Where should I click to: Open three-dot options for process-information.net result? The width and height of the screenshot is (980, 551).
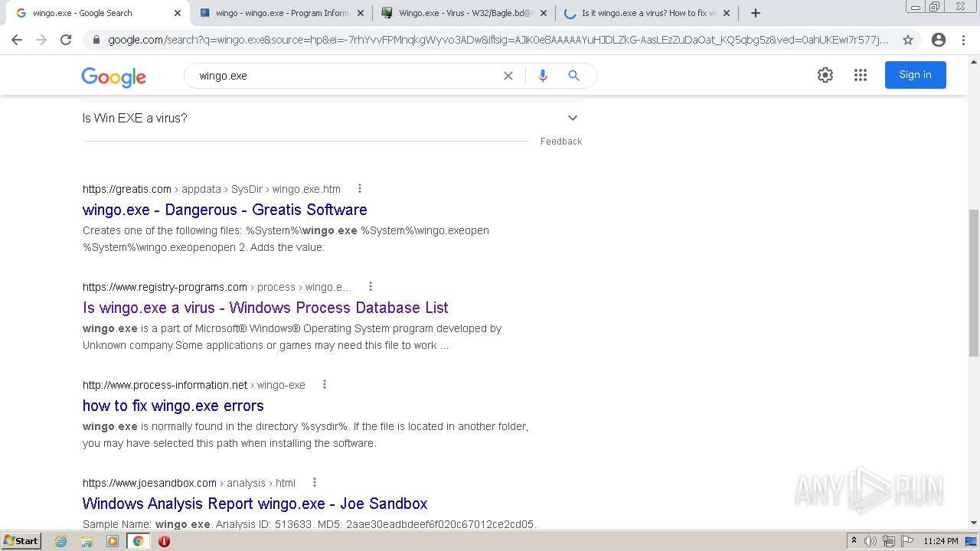pyautogui.click(x=325, y=384)
